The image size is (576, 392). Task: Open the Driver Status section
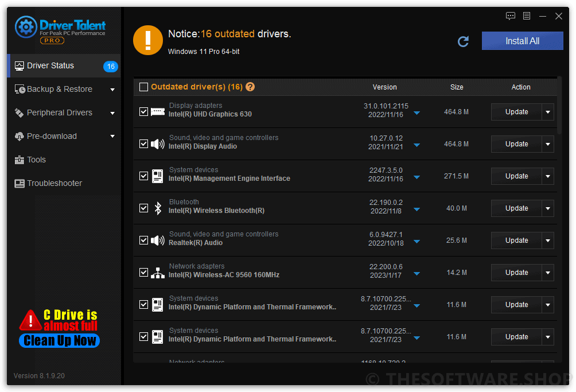tap(64, 66)
